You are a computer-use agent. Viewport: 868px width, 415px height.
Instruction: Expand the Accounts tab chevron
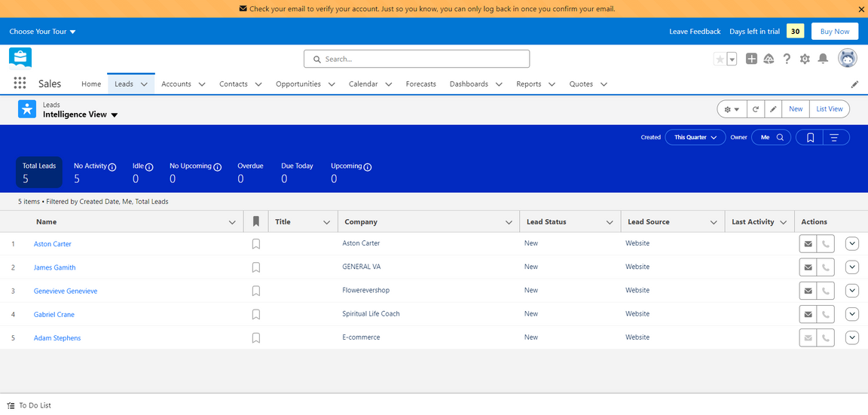[201, 84]
